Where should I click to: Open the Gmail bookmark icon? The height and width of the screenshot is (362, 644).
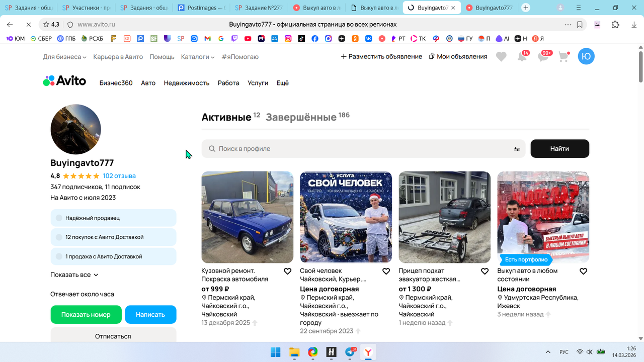point(208,38)
